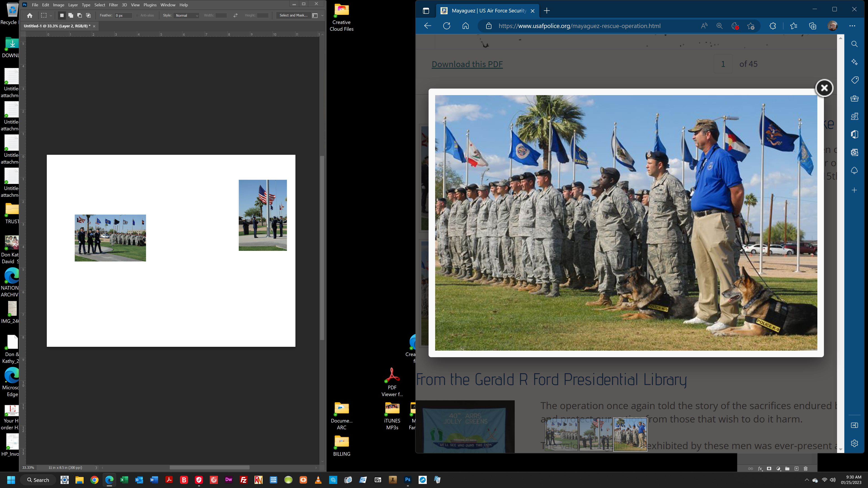Click the zoom magnifier icon in address bar
The height and width of the screenshot is (488, 868).
click(719, 26)
